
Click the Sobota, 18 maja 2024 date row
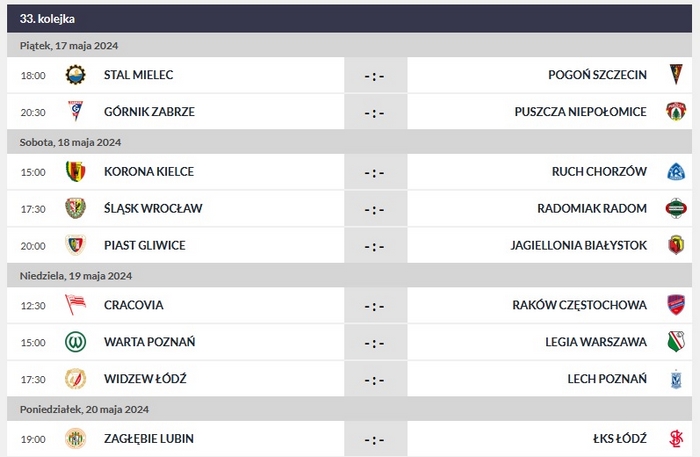(x=70, y=142)
